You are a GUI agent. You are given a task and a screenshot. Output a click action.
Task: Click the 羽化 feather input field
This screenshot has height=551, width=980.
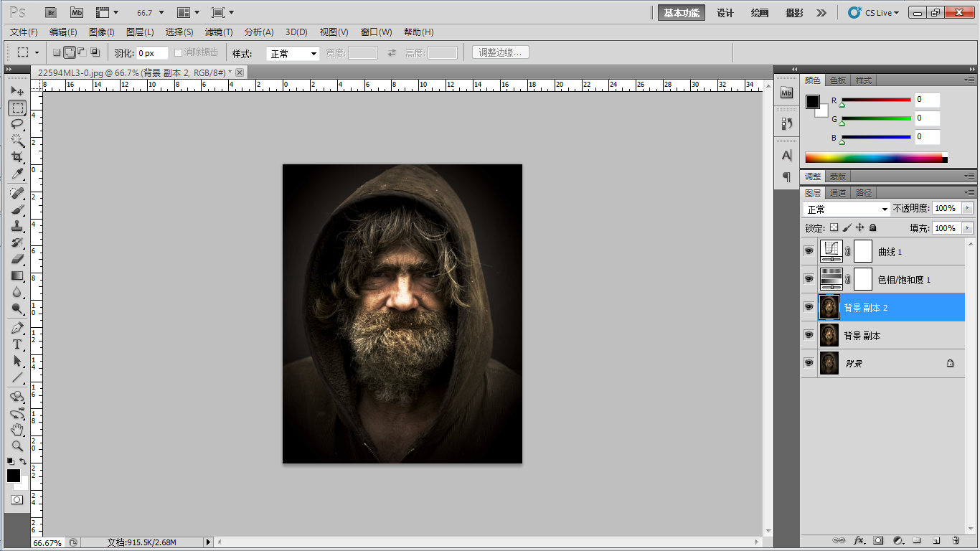pos(152,53)
